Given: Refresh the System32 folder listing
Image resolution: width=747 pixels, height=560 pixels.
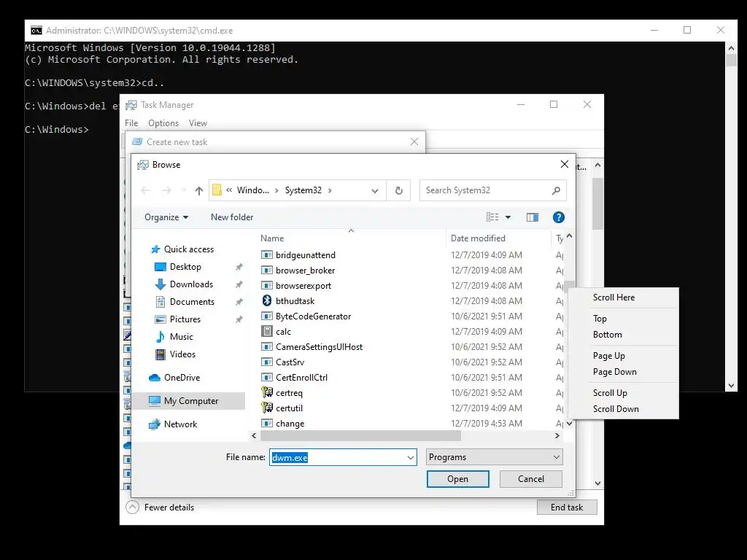Looking at the screenshot, I should [x=399, y=190].
